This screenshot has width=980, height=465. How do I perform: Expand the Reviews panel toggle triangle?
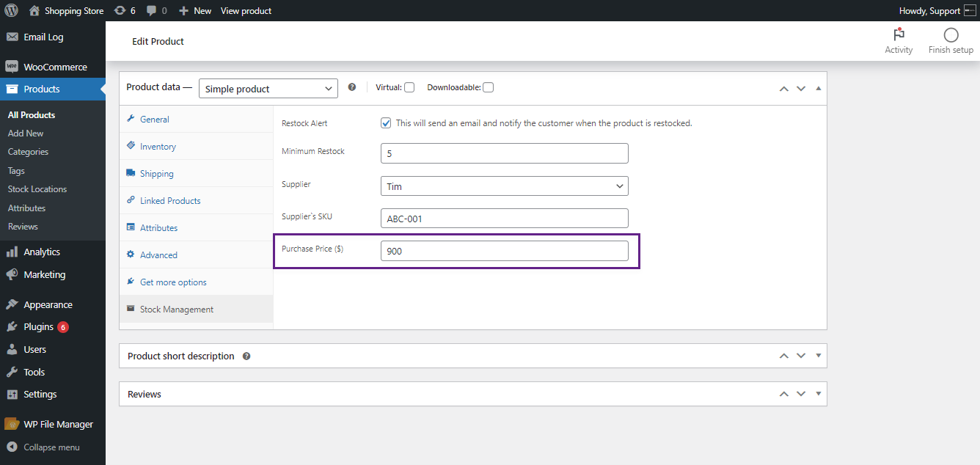click(x=819, y=394)
